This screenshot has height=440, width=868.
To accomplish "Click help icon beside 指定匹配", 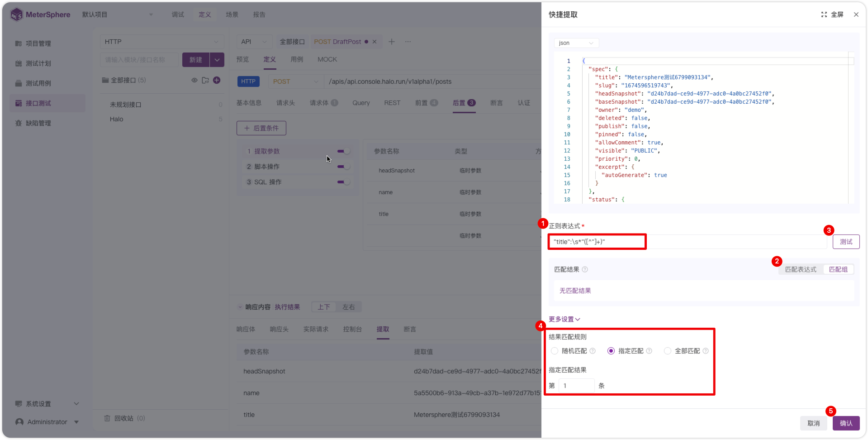I will pyautogui.click(x=649, y=351).
